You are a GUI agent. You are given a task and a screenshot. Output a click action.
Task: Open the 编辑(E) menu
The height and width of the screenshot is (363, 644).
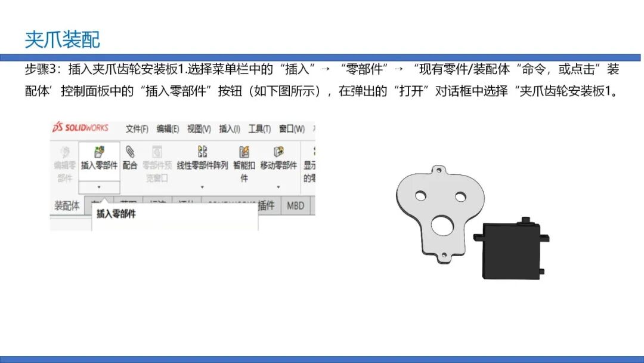pyautogui.click(x=168, y=129)
